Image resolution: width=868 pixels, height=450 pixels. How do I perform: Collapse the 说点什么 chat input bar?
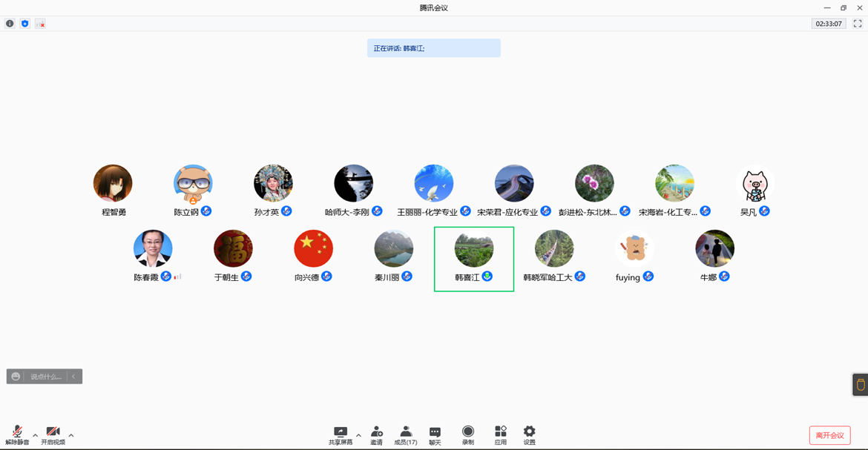pos(73,377)
